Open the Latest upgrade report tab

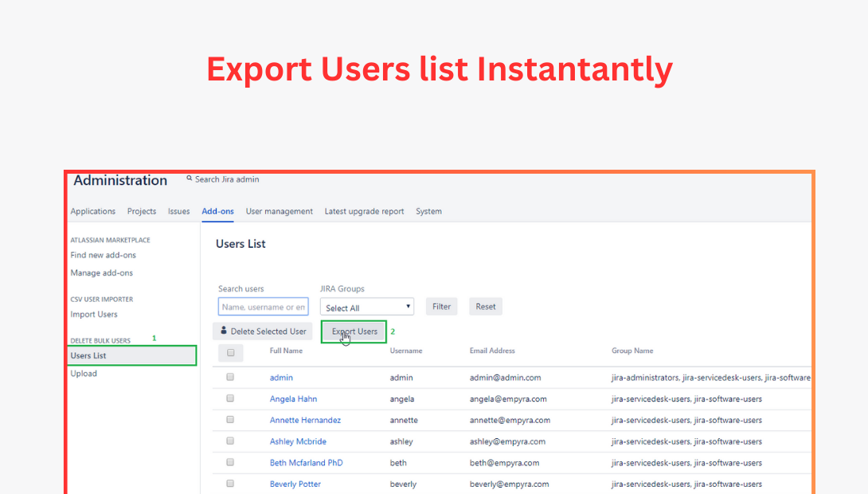pyautogui.click(x=364, y=211)
